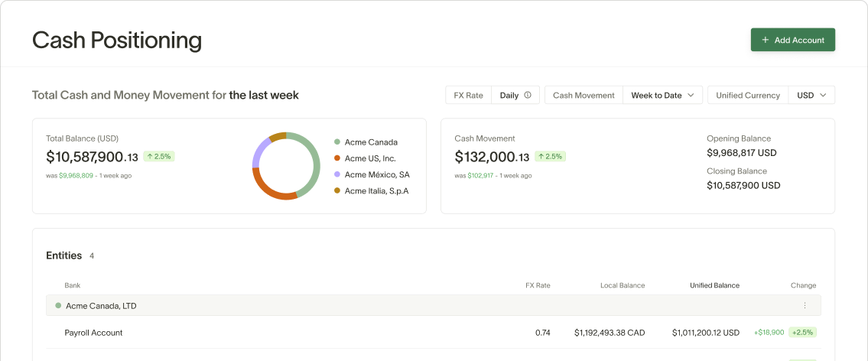Image resolution: width=868 pixels, height=361 pixels.
Task: Click the Bank column header
Action: 72,286
